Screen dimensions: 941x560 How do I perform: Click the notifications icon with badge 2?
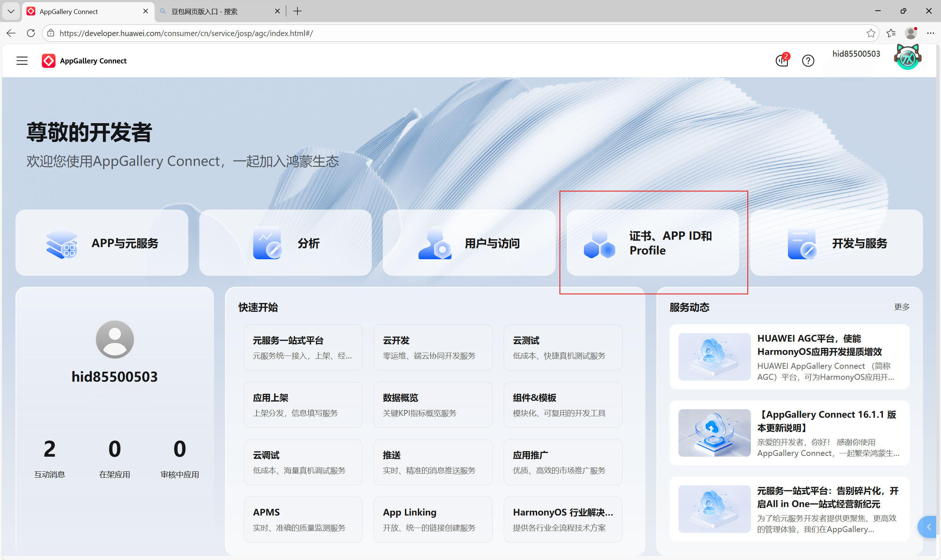(x=782, y=61)
